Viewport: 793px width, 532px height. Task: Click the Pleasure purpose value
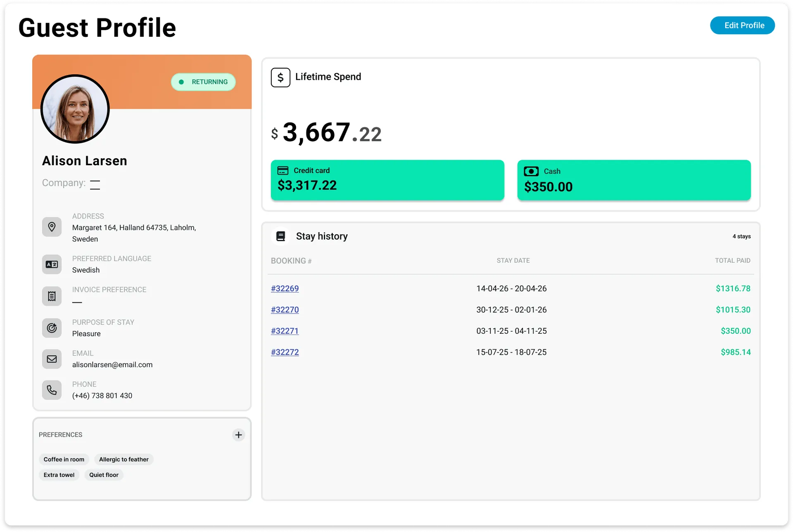[x=86, y=334]
